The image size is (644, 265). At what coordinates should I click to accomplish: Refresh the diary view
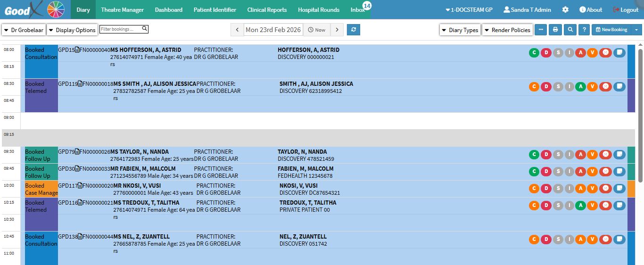pyautogui.click(x=353, y=30)
